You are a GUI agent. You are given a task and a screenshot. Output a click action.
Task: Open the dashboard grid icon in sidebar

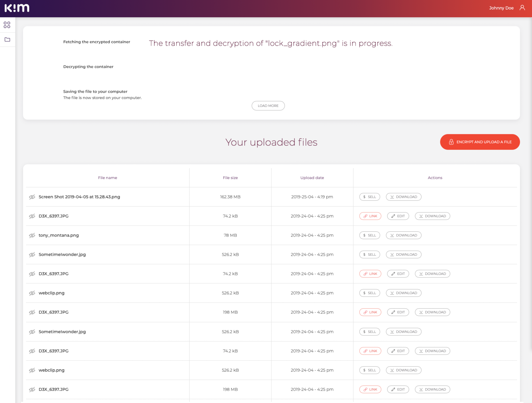click(7, 25)
